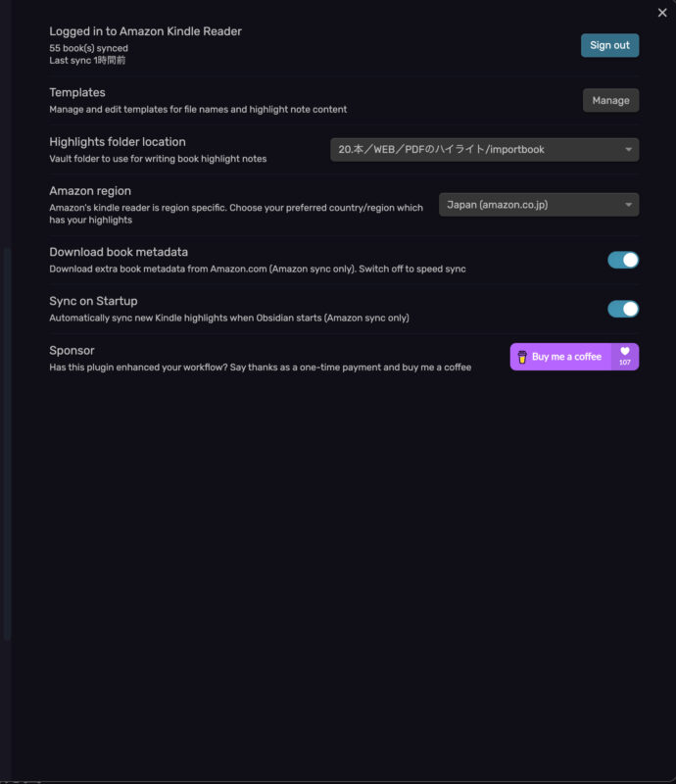The height and width of the screenshot is (784, 676).
Task: Turn off the Sync on Startup toggle
Action: click(x=623, y=309)
